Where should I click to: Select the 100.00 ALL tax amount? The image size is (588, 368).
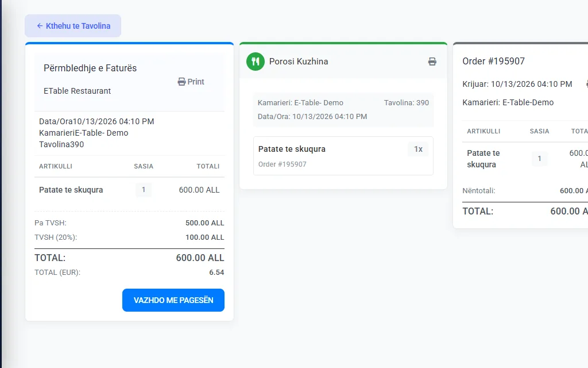coord(205,237)
